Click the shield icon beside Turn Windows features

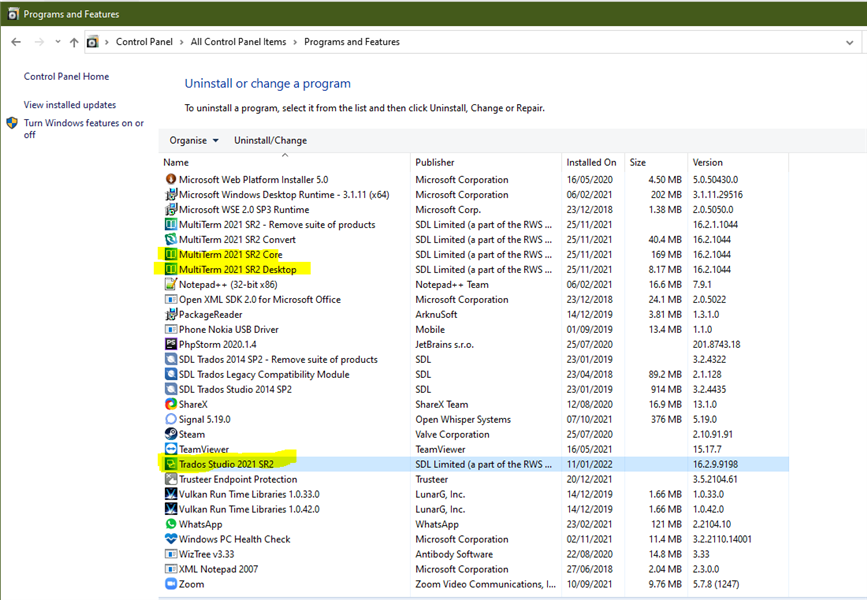(12, 123)
